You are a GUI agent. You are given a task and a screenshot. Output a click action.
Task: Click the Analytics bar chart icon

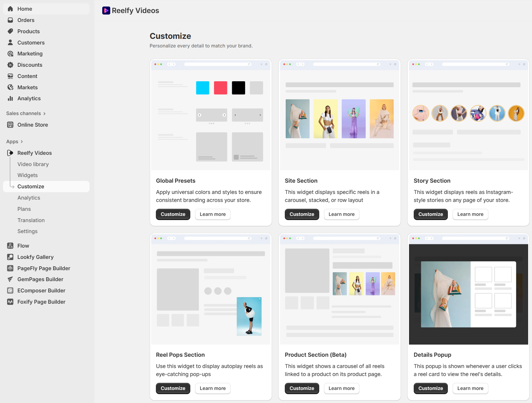click(x=10, y=98)
